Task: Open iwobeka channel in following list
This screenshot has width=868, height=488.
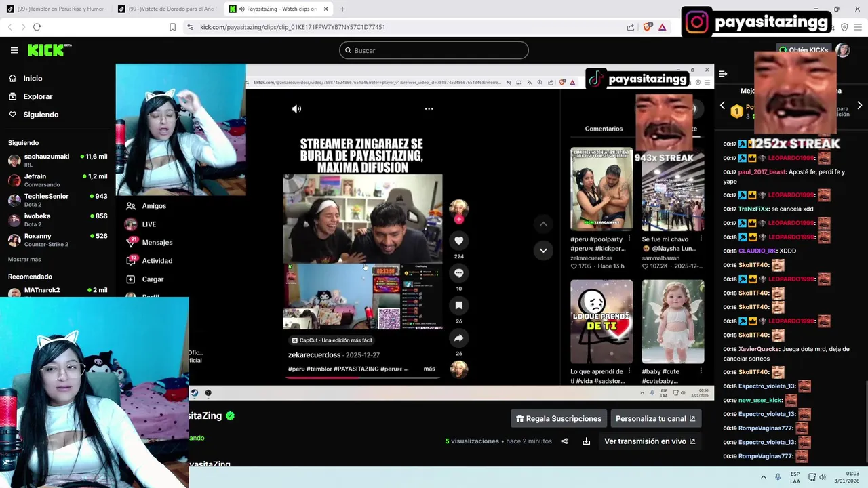Action: [x=57, y=220]
